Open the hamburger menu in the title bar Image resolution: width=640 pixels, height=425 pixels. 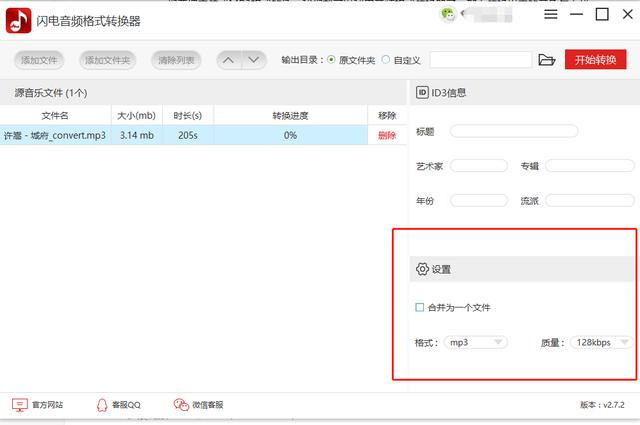coord(551,15)
